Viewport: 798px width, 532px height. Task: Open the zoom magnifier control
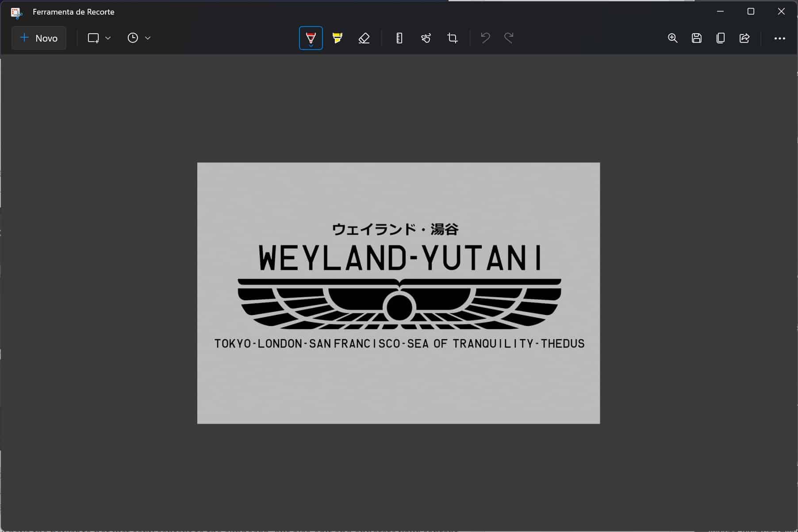point(672,38)
